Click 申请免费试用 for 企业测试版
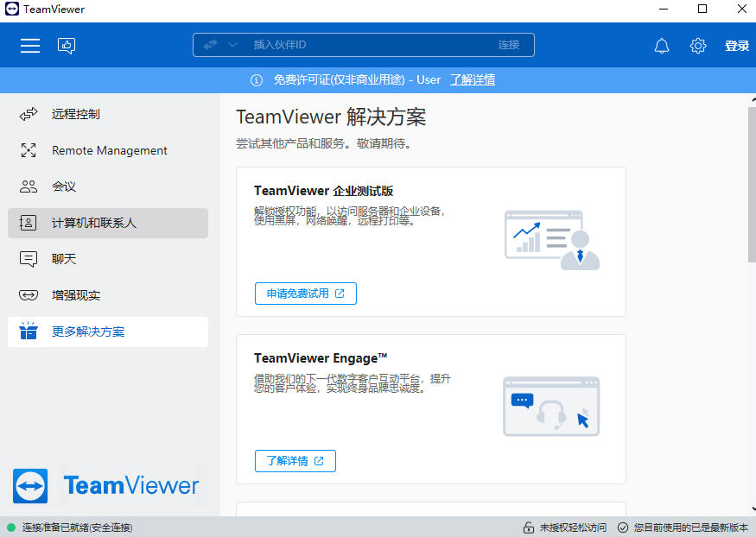Screen dimensions: 756x537 point(305,293)
